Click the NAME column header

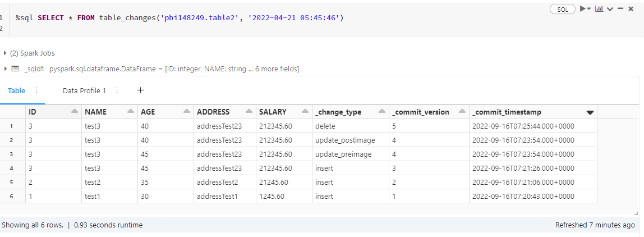tap(95, 112)
